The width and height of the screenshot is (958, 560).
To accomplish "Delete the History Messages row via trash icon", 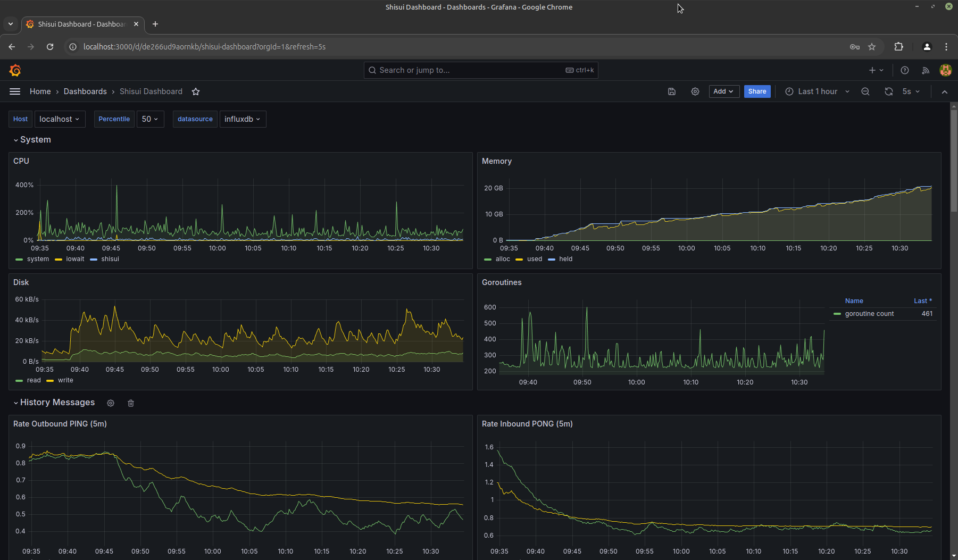I will [131, 403].
